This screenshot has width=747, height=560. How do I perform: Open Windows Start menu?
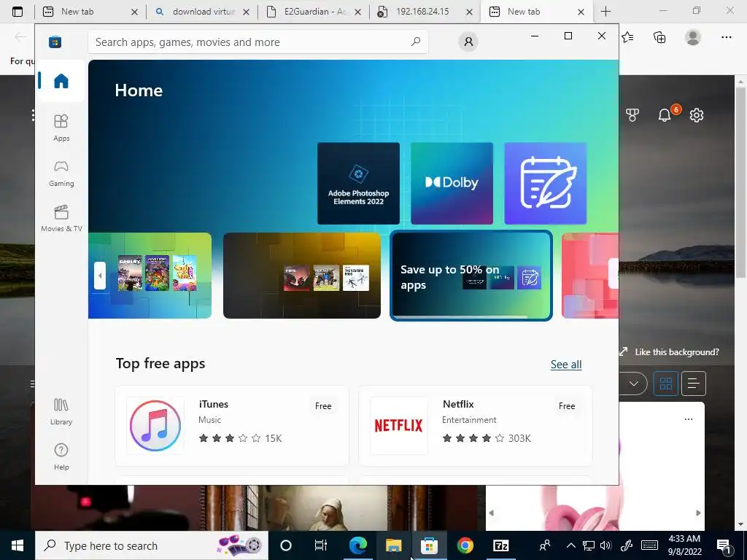(x=18, y=545)
